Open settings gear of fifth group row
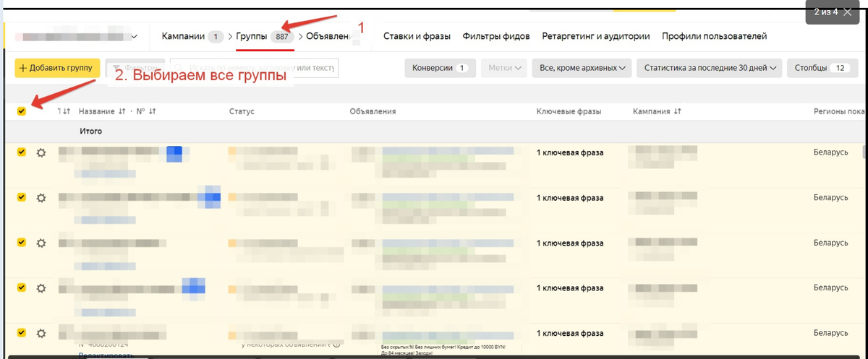 coord(41,333)
